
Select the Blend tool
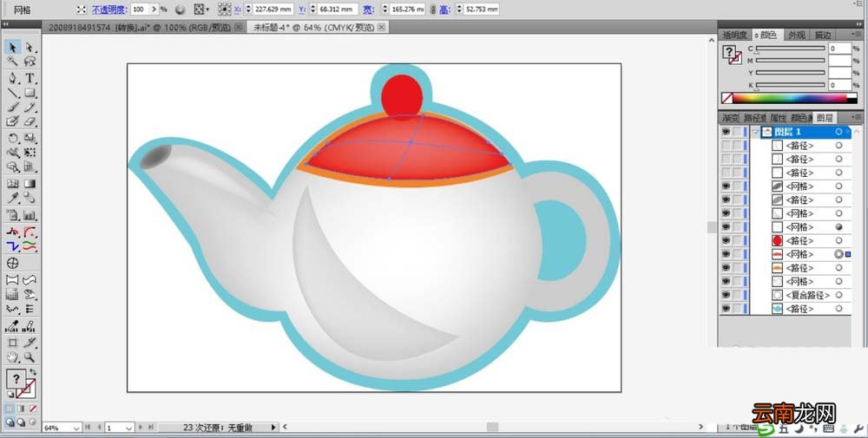pyautogui.click(x=30, y=198)
